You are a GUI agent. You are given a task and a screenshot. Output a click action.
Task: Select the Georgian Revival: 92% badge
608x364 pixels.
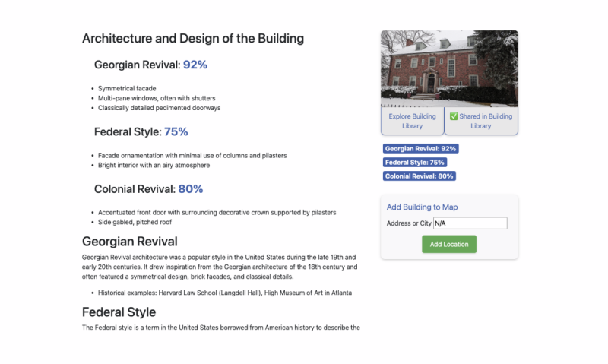click(x=421, y=148)
